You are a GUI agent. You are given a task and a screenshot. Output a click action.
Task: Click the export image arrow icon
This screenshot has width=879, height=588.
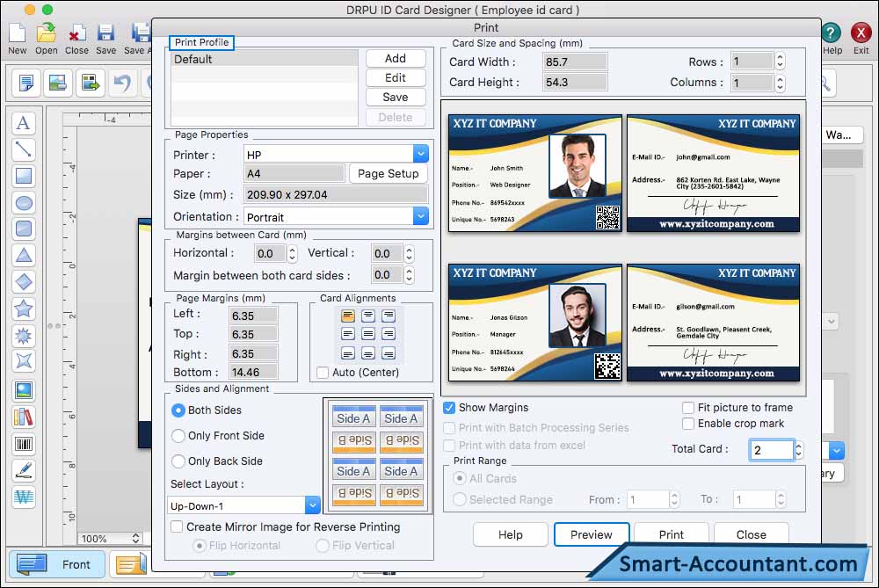[x=91, y=83]
